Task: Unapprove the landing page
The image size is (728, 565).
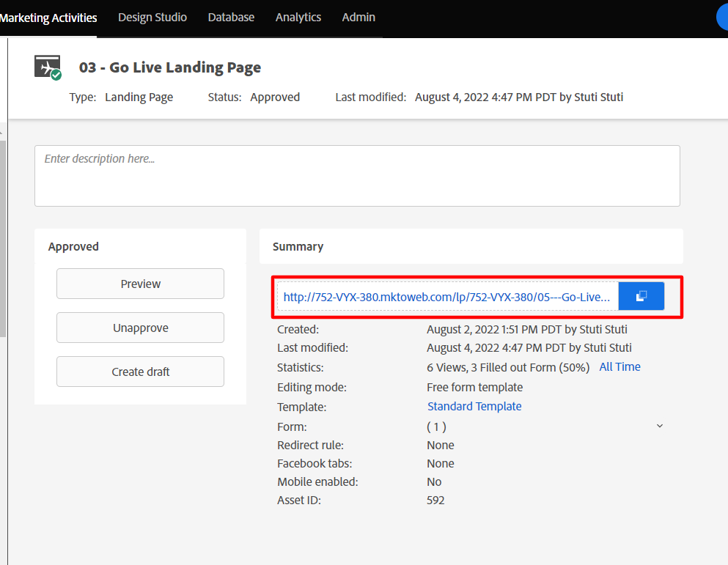Action: point(140,328)
